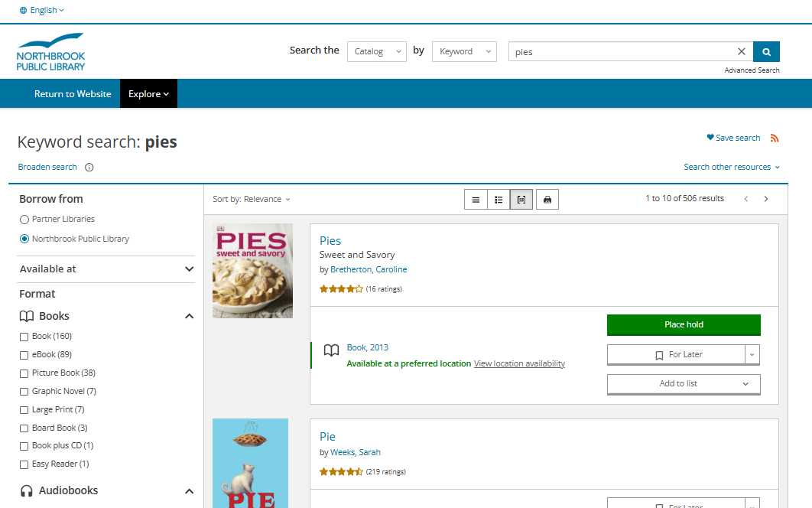Click the print results icon
Viewport: 812px width, 508px height.
pos(547,200)
